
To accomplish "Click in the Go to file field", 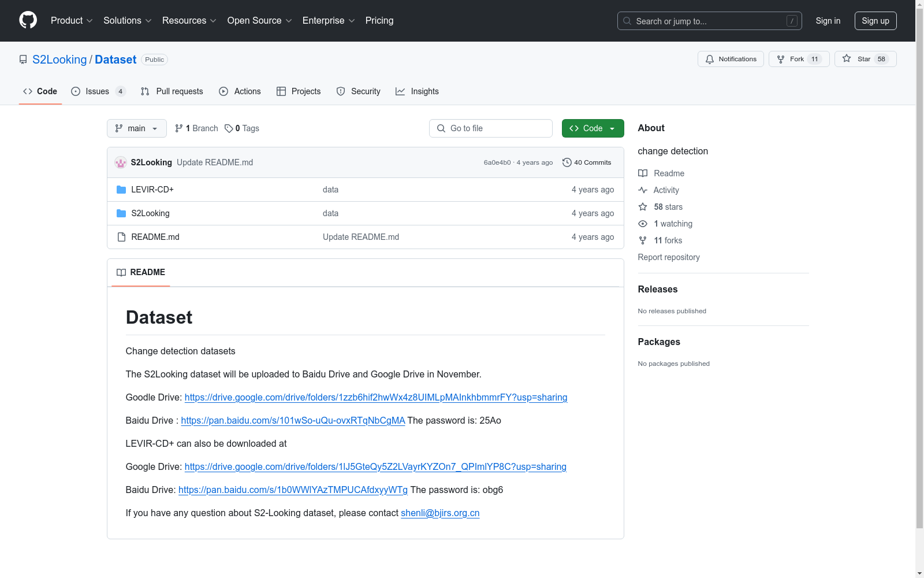I will point(490,128).
